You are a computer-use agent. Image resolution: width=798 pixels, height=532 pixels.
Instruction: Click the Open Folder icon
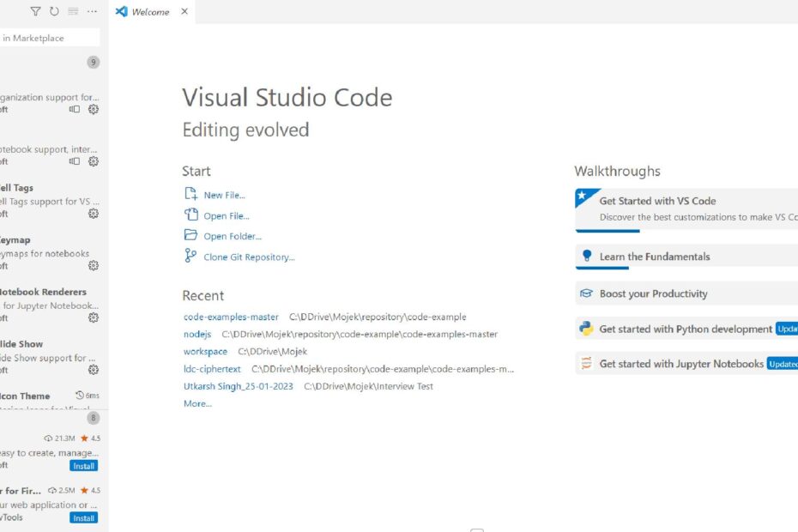tap(190, 236)
